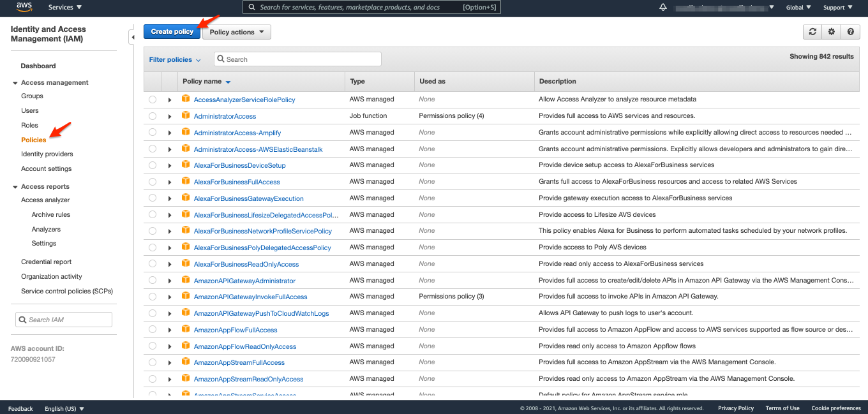The image size is (868, 414).
Task: Click the AlexaForBusinessDeviceSetup orange policy icon
Action: 186,165
